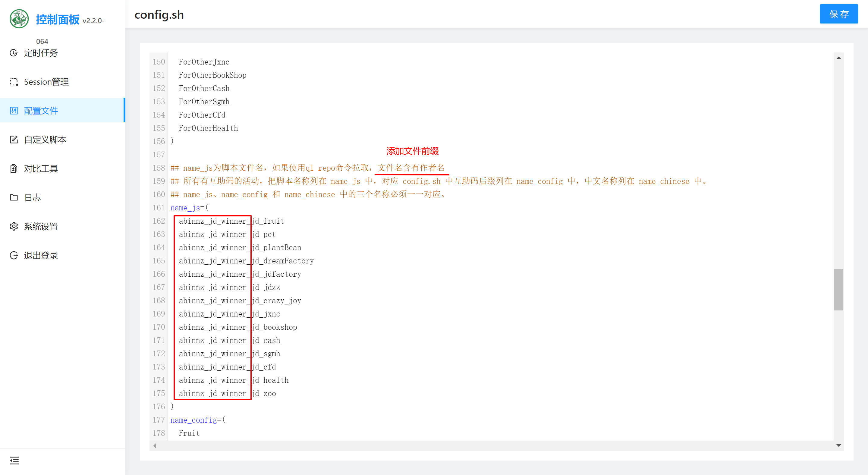Click the editor scroll up arrow

838,58
